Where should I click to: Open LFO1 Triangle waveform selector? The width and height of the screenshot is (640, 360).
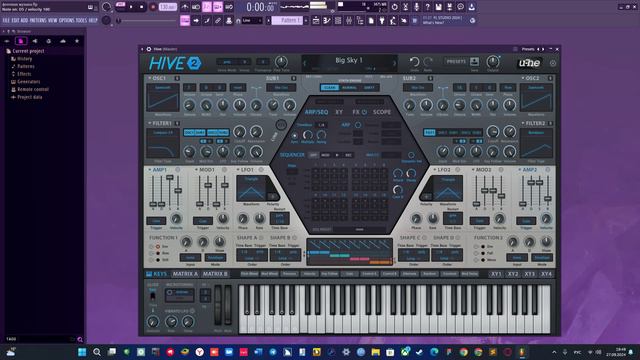(251, 189)
